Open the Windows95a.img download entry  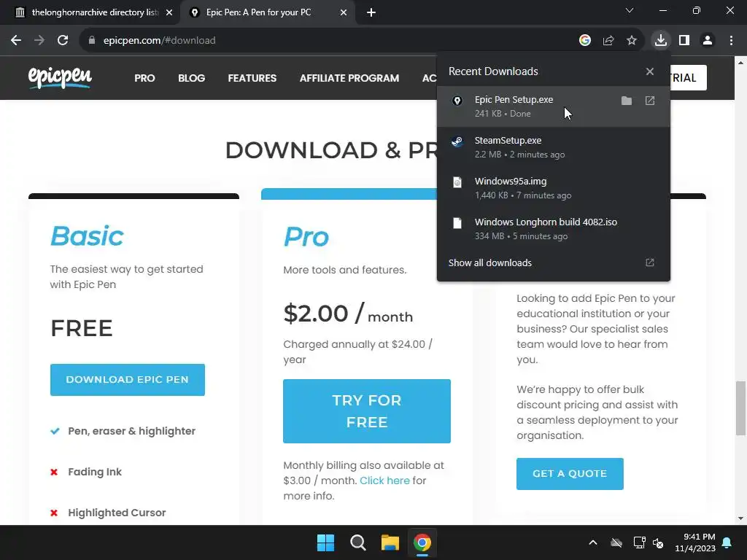point(554,188)
